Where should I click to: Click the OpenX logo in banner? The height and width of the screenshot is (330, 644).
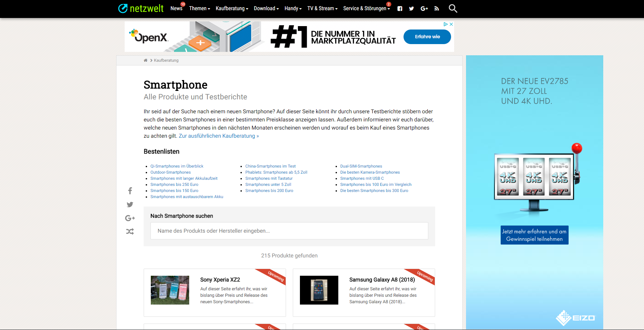149,37
